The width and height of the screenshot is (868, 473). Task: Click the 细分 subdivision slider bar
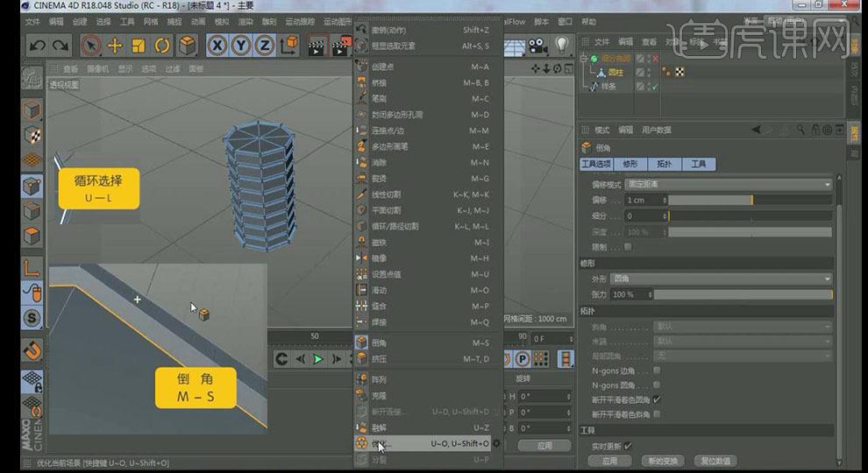[x=751, y=215]
